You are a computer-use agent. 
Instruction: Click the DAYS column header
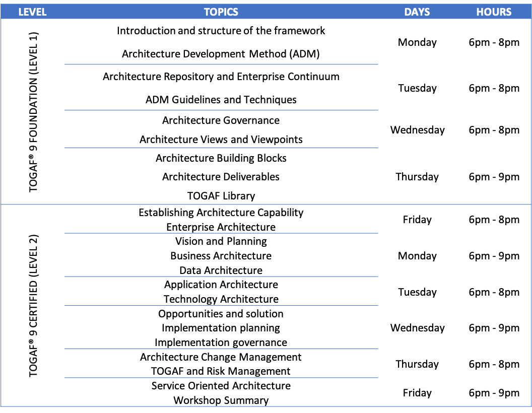[x=417, y=12]
